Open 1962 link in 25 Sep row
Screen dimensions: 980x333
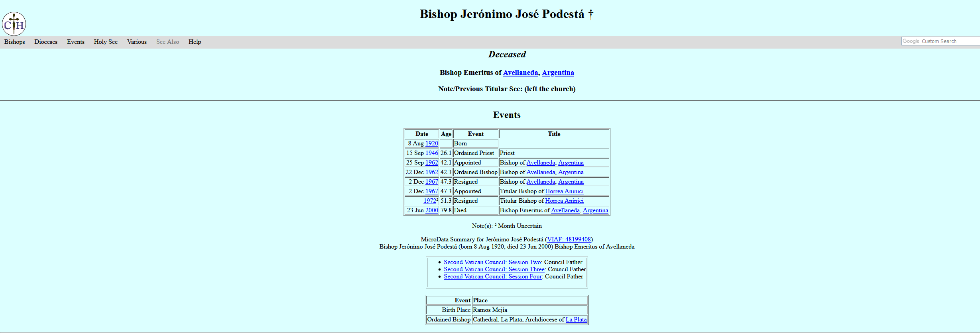pyautogui.click(x=432, y=163)
